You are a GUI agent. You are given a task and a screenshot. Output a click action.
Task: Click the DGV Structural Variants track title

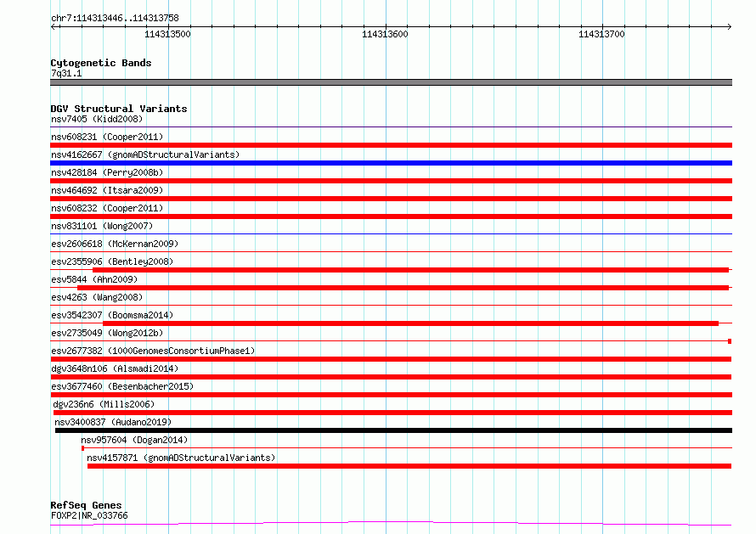119,109
